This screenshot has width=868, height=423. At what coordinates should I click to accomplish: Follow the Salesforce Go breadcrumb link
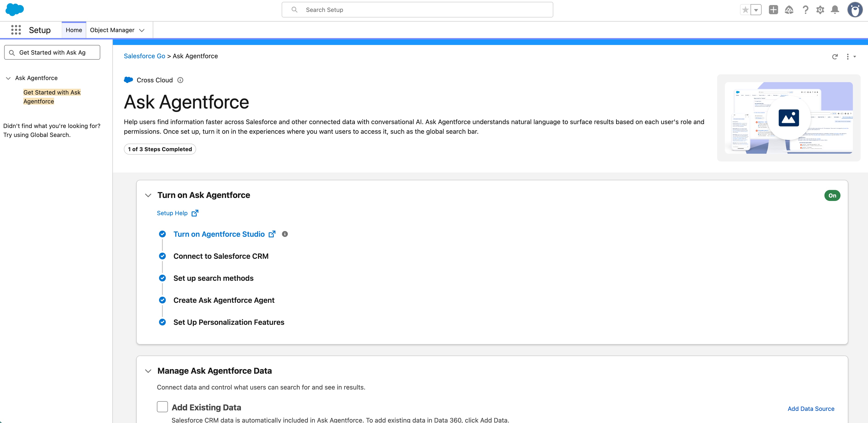click(145, 56)
